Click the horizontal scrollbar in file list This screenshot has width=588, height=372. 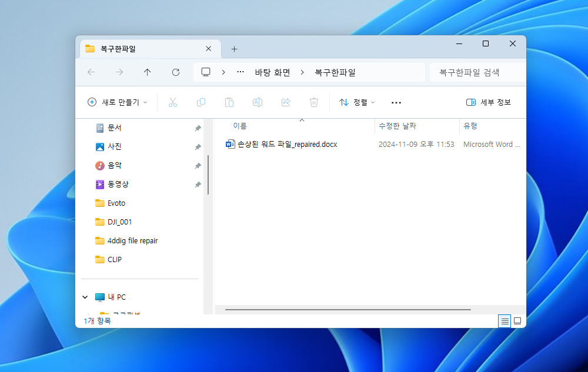point(348,310)
